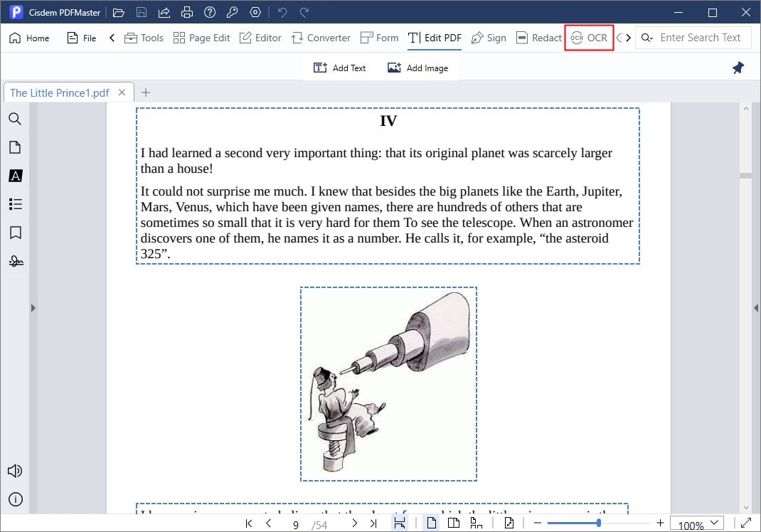Image resolution: width=761 pixels, height=532 pixels.
Task: Open the text annotation panel icon
Action: 15,176
